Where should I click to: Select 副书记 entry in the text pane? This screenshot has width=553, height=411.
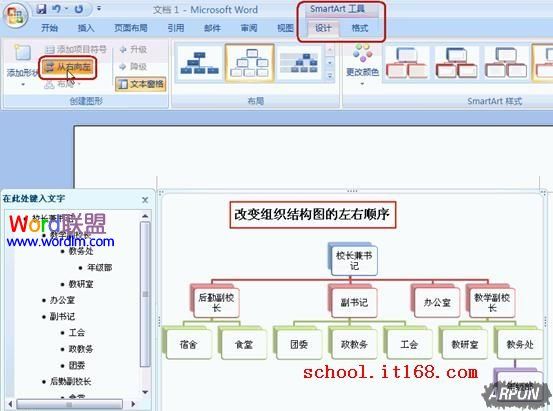tap(62, 316)
